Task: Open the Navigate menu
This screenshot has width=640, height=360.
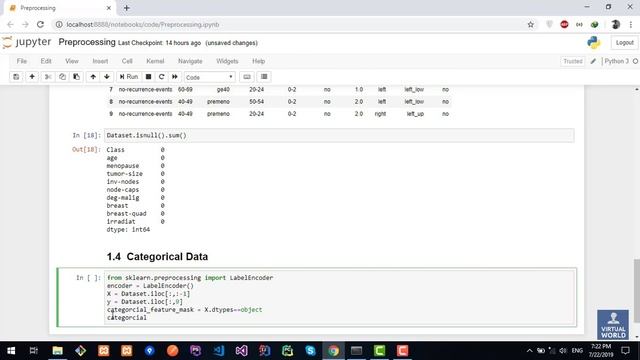Action: 190,61
